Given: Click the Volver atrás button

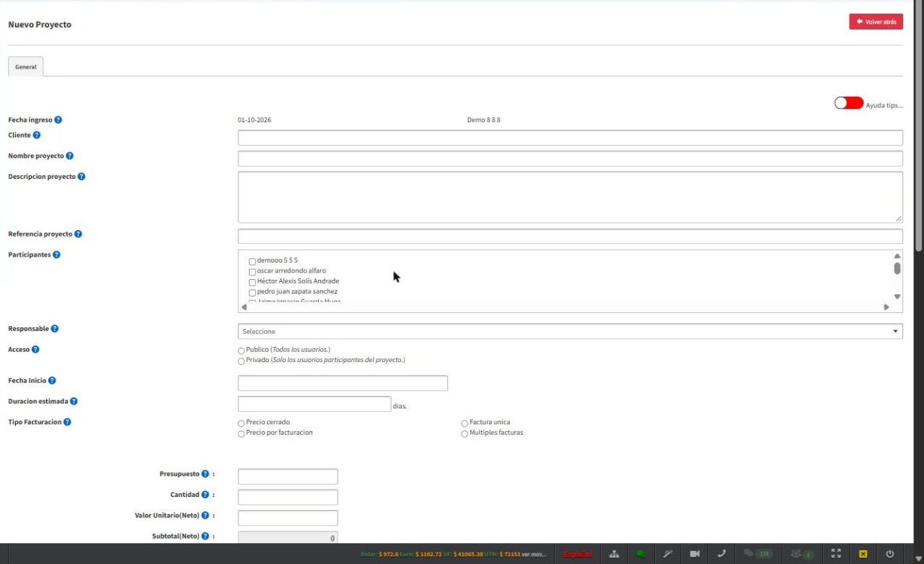Looking at the screenshot, I should pyautogui.click(x=876, y=22).
